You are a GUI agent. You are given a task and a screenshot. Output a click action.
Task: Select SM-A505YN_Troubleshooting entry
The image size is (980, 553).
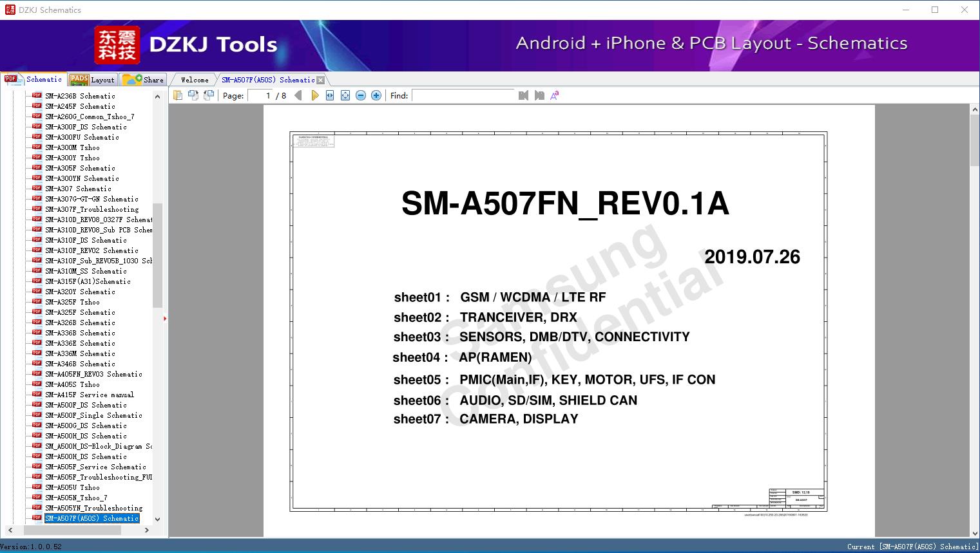click(93, 508)
